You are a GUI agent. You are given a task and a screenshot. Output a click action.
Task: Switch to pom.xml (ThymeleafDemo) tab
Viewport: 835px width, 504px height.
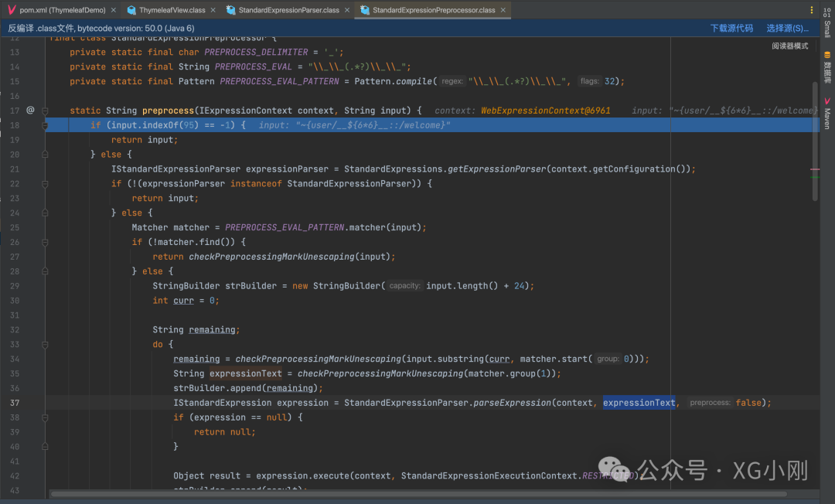point(63,10)
